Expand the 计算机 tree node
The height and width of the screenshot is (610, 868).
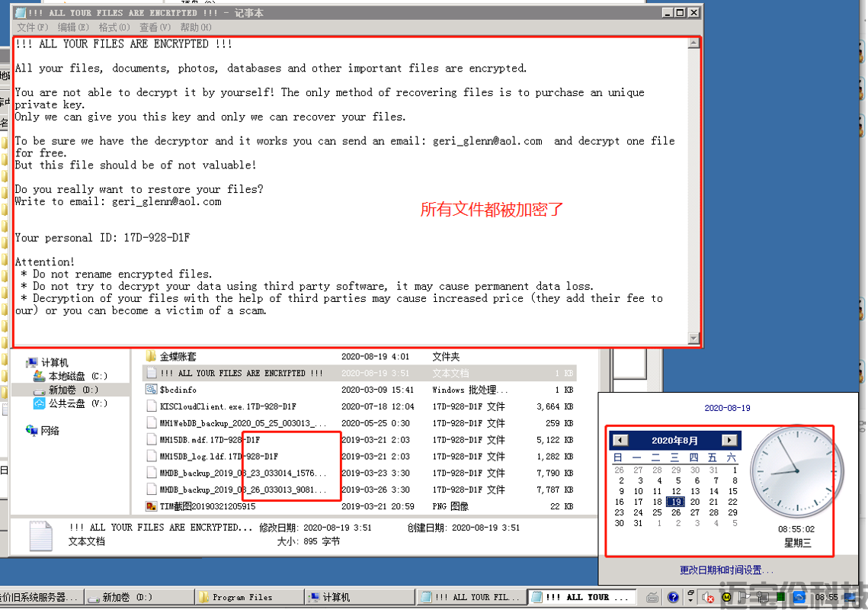tap(20, 363)
